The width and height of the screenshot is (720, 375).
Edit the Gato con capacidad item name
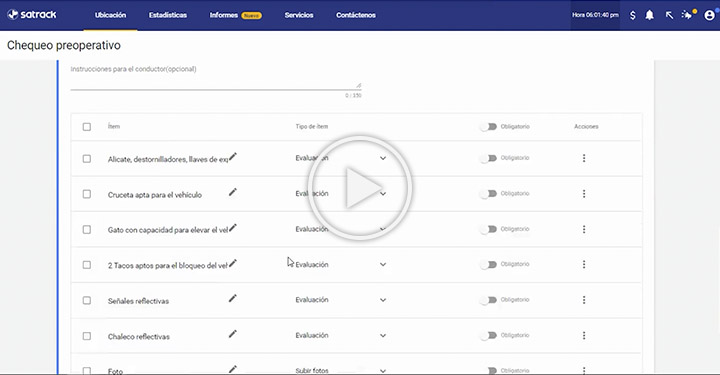[233, 228]
